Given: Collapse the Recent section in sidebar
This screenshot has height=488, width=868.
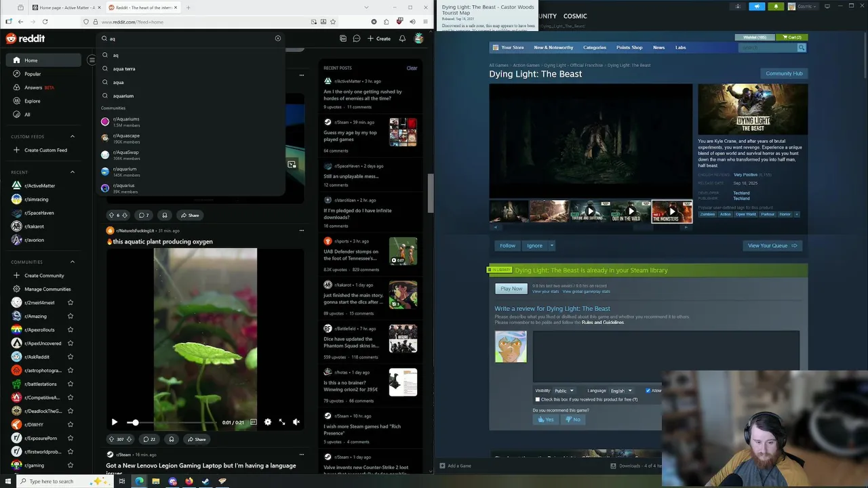Looking at the screenshot, I should click(73, 172).
